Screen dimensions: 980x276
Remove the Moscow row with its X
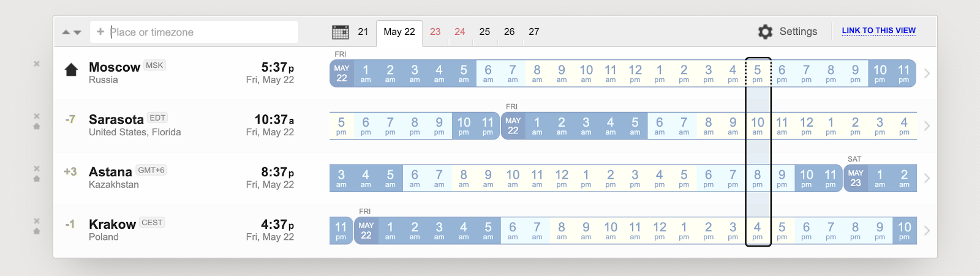37,64
